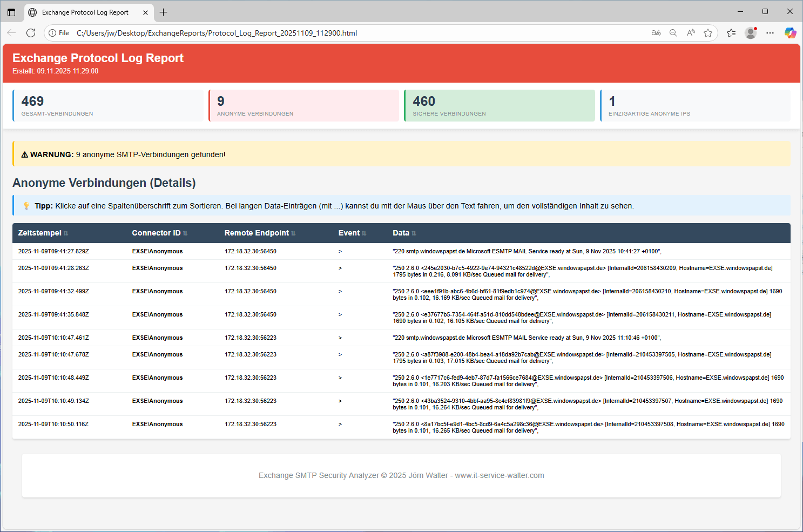Sort table by Event column header
The width and height of the screenshot is (803, 532).
[x=349, y=233]
